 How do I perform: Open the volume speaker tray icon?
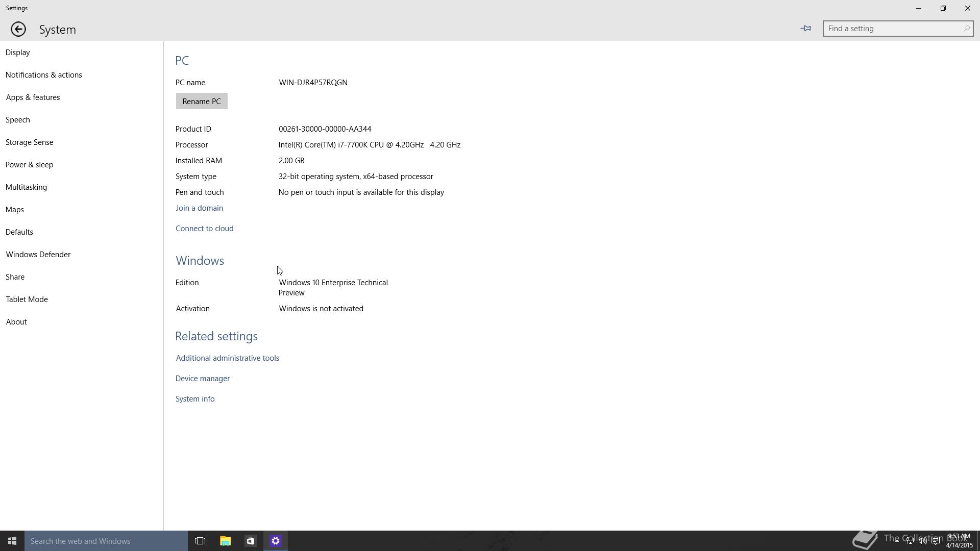click(923, 541)
